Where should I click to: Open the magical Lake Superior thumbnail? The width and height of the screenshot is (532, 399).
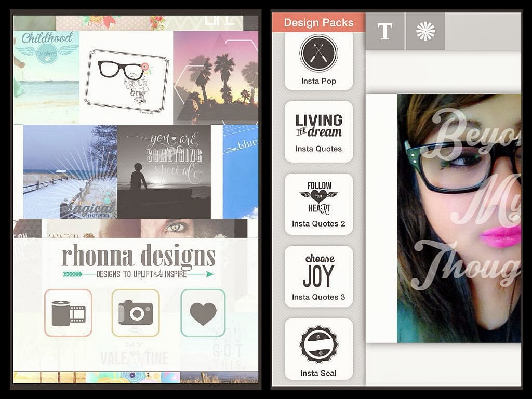click(70, 171)
